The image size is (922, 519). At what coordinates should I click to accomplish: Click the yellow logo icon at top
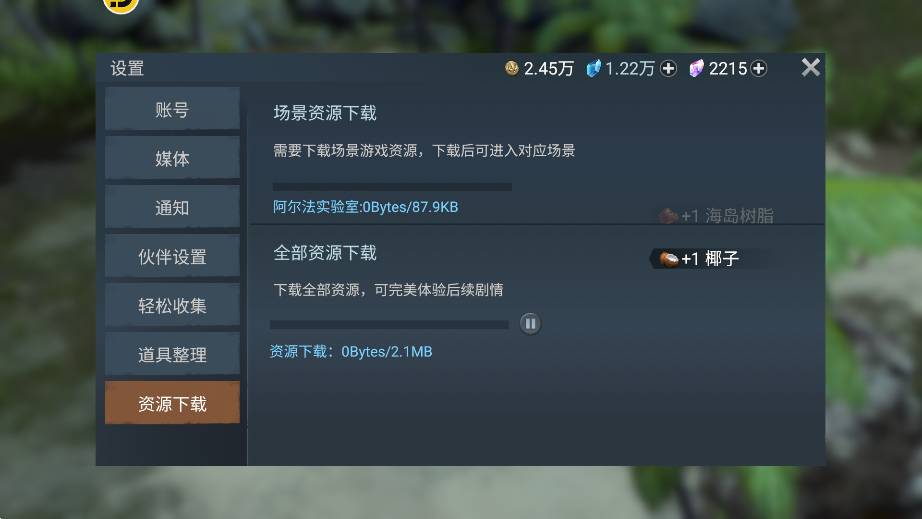point(121,5)
